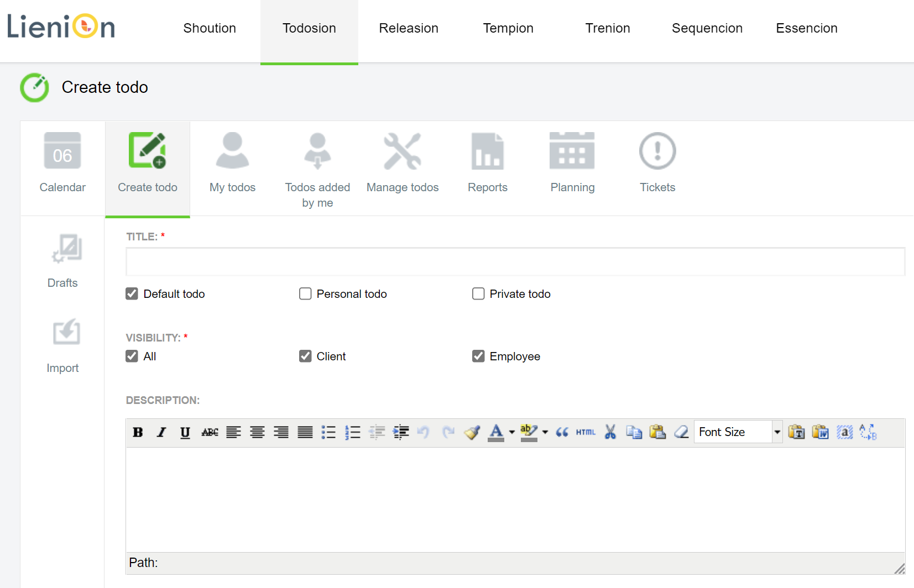The width and height of the screenshot is (914, 588).
Task: Click the Lienion logo link
Action: click(61, 27)
